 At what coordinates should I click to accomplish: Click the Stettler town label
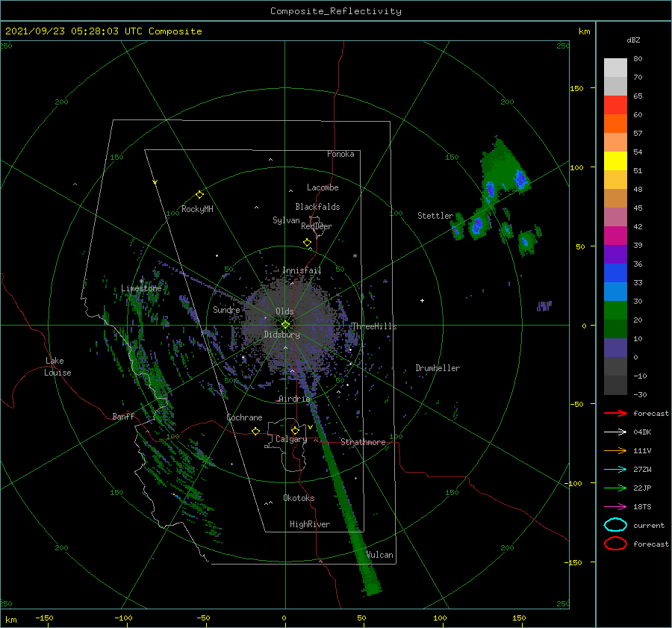pos(435,216)
